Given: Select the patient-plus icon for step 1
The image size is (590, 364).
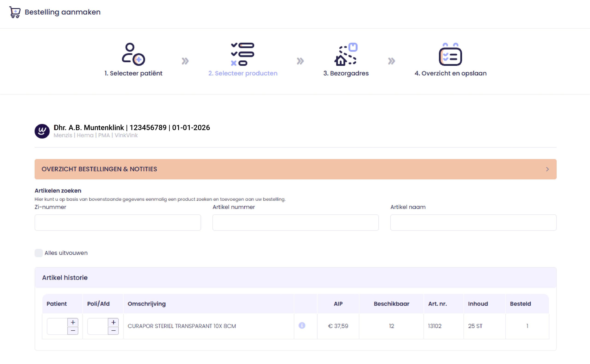Looking at the screenshot, I should [x=133, y=54].
